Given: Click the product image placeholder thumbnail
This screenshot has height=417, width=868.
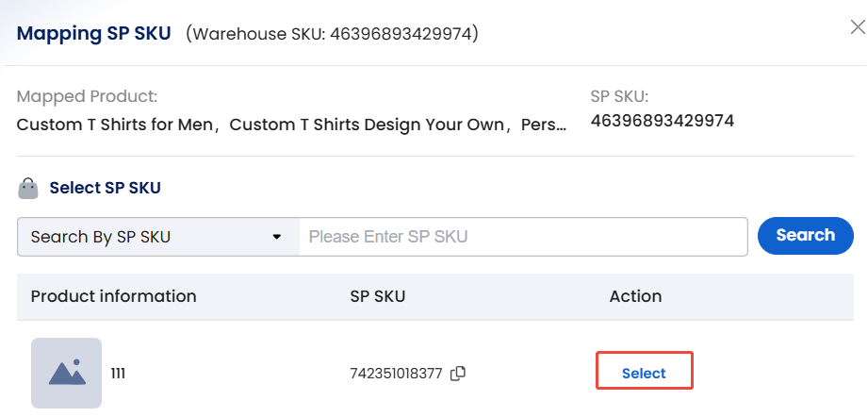Looking at the screenshot, I should [66, 373].
